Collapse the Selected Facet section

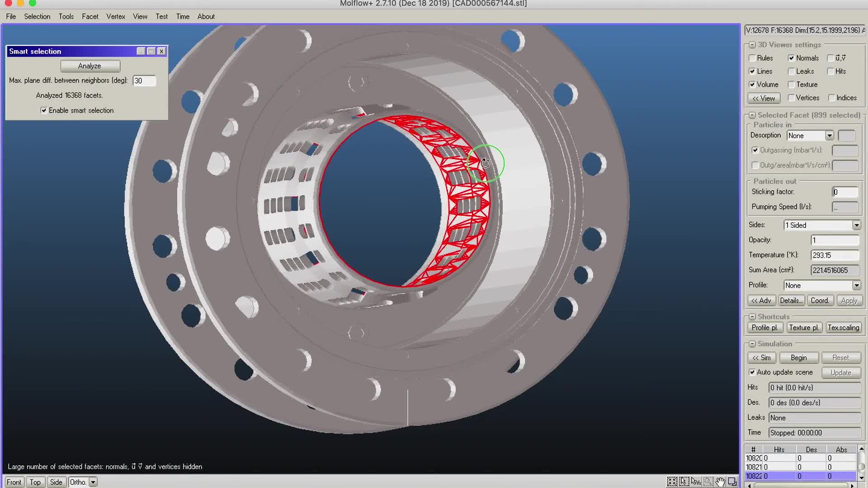pos(752,115)
